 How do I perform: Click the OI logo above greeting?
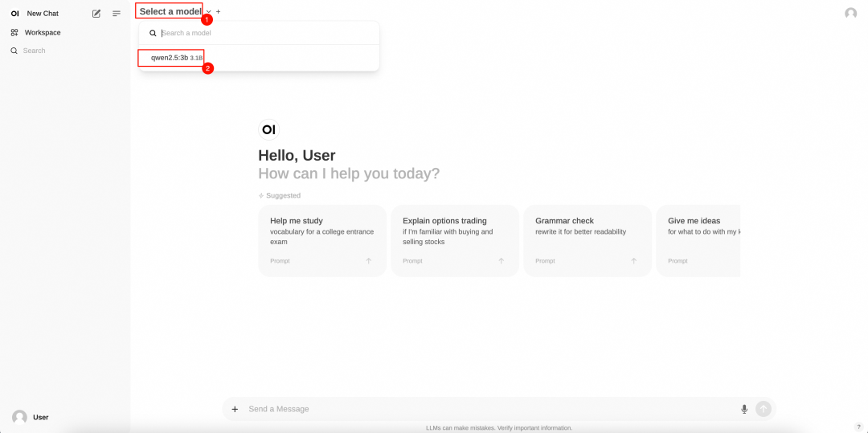tap(269, 130)
